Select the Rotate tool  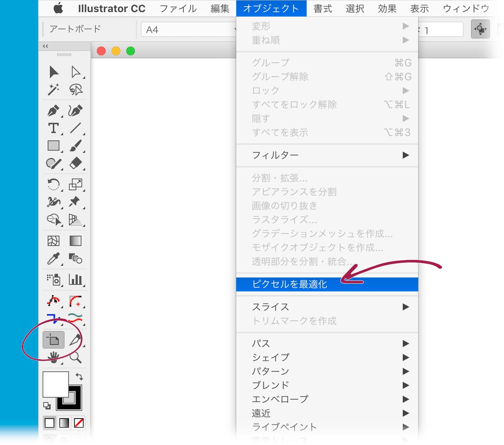tap(54, 184)
